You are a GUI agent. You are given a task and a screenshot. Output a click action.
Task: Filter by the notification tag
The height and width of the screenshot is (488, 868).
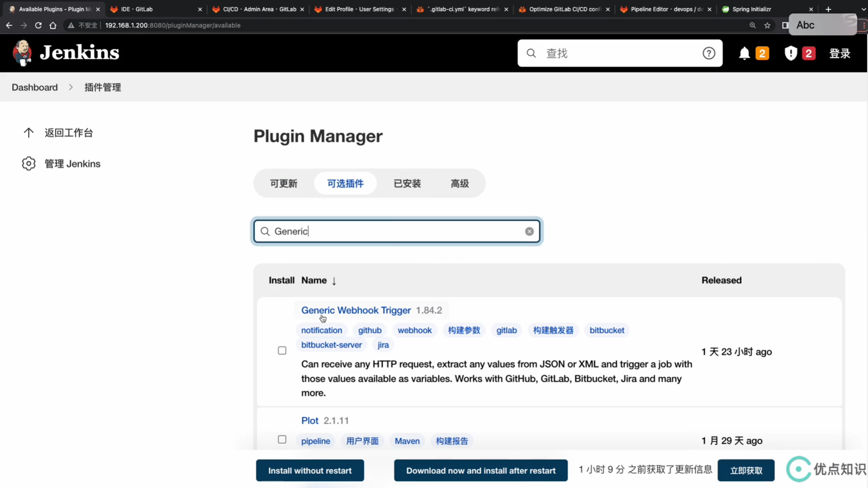[321, 330]
